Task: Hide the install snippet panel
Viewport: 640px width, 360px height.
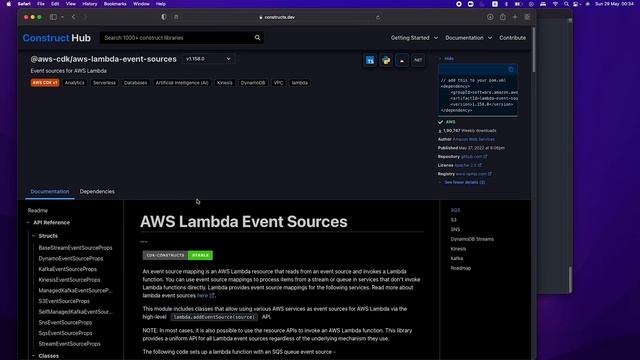Action: coord(446,58)
